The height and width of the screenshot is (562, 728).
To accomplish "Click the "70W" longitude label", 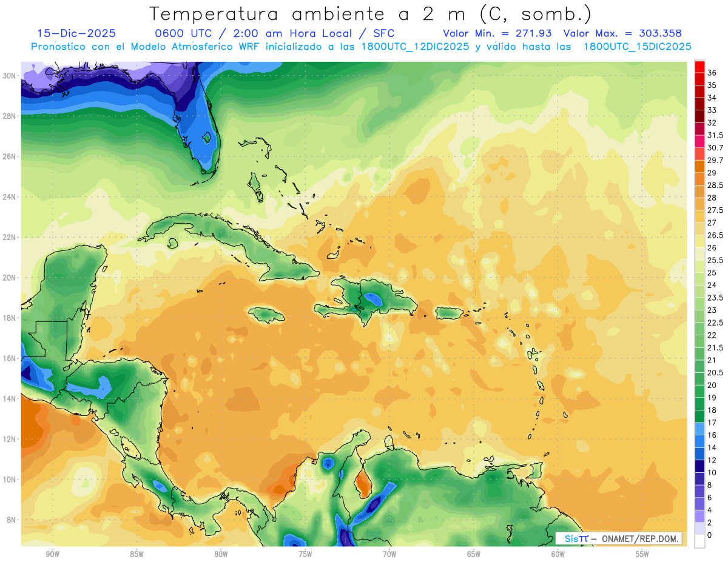I will [x=389, y=554].
